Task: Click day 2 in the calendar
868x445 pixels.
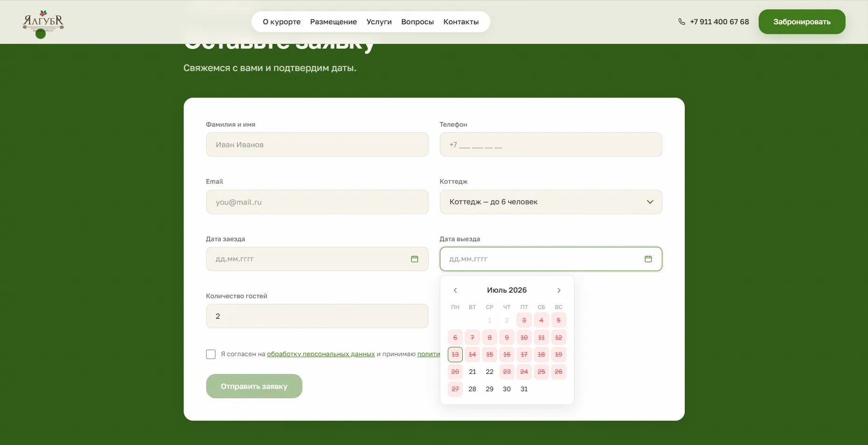Action: [x=507, y=320]
